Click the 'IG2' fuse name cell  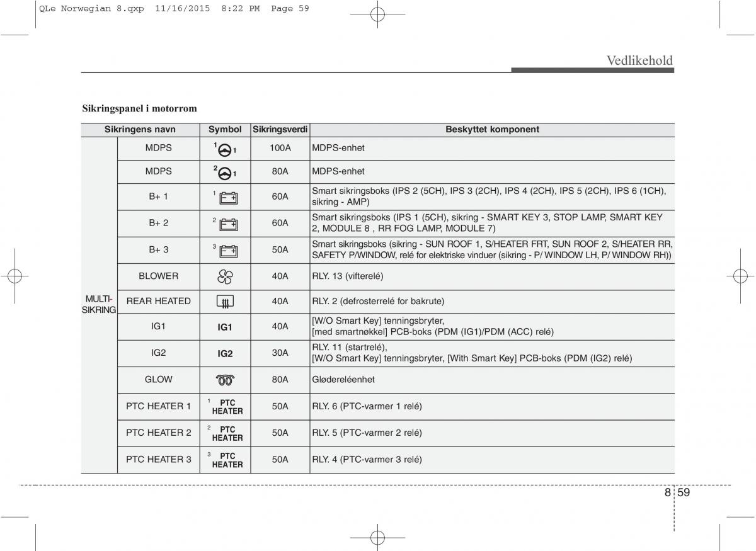[159, 353]
